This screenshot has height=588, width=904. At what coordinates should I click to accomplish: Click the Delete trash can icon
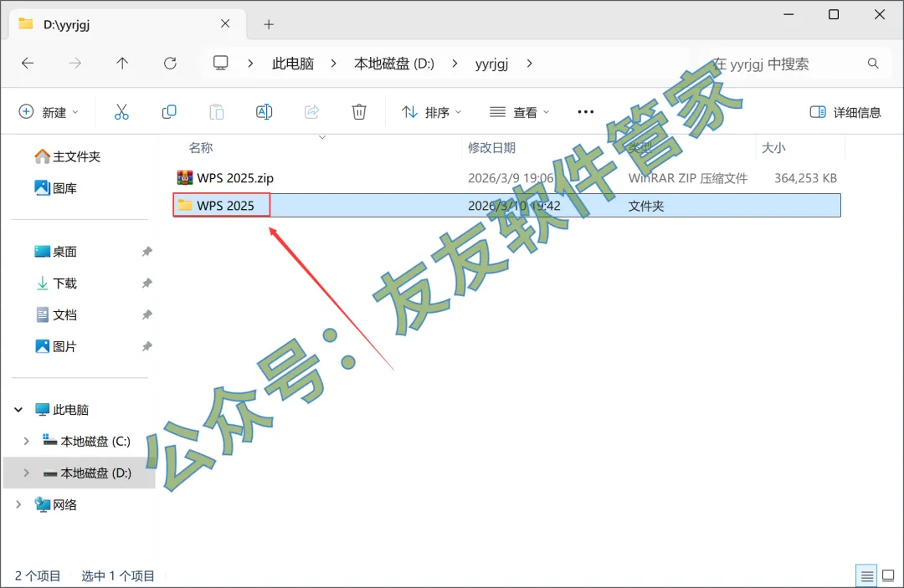[x=359, y=112]
